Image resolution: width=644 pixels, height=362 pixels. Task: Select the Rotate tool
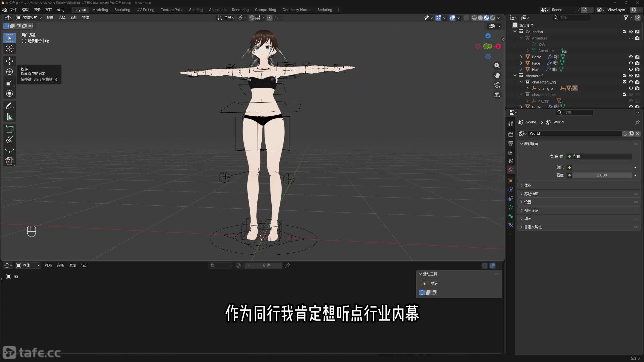pyautogui.click(x=10, y=72)
